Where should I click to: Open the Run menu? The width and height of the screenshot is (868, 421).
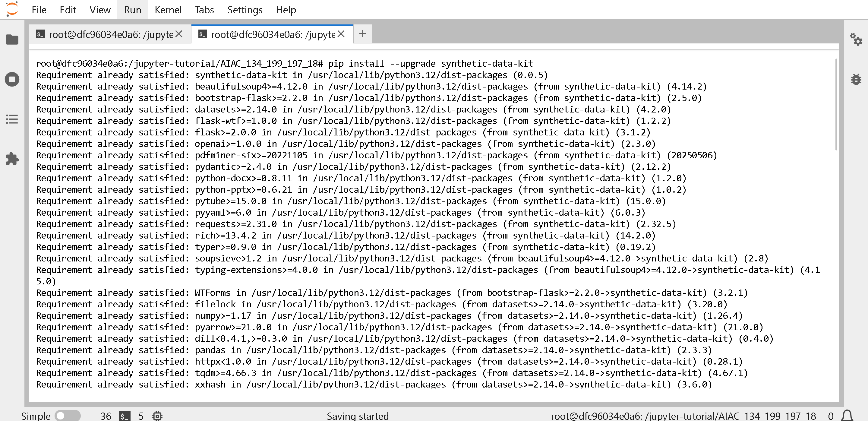[132, 10]
